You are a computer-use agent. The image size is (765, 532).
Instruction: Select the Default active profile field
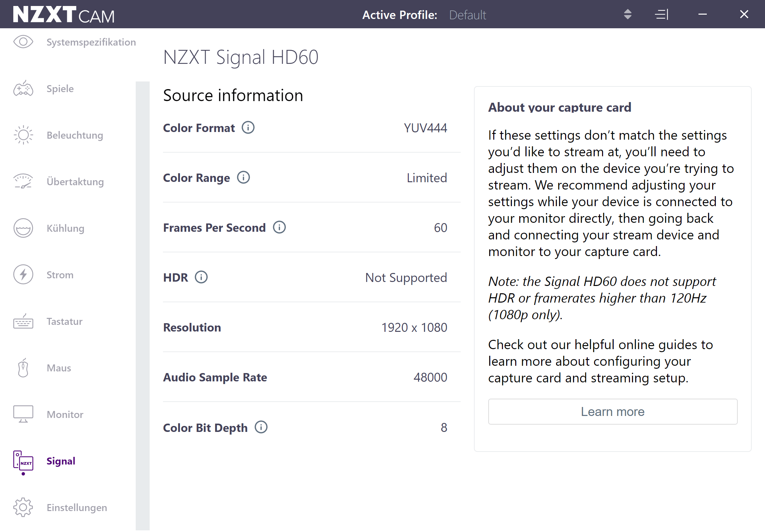[x=467, y=15]
